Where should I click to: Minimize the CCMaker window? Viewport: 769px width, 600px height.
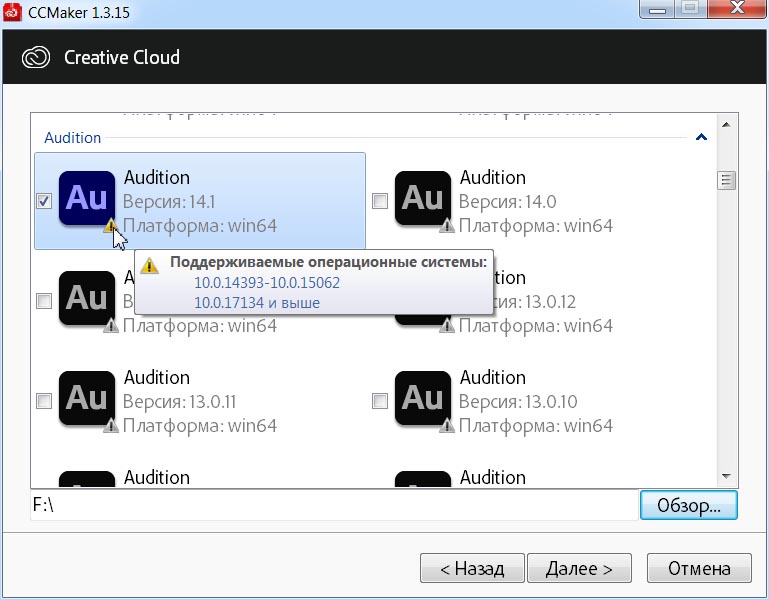658,9
